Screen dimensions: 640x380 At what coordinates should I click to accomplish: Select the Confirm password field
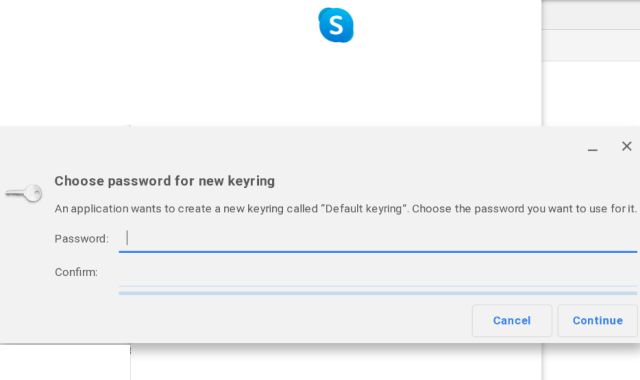pyautogui.click(x=378, y=273)
